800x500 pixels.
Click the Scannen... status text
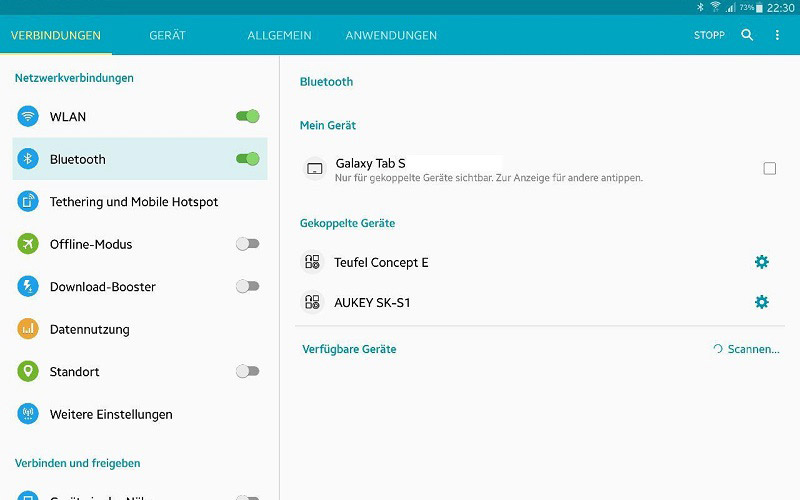(x=754, y=349)
